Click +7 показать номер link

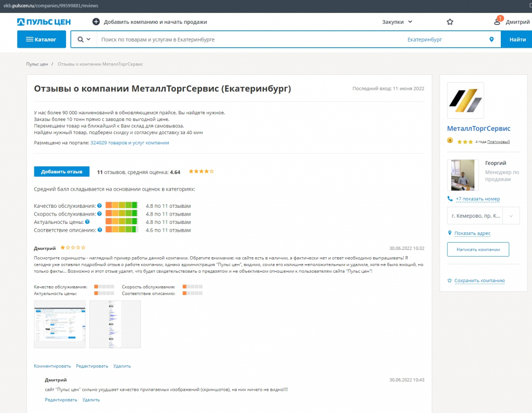point(478,199)
